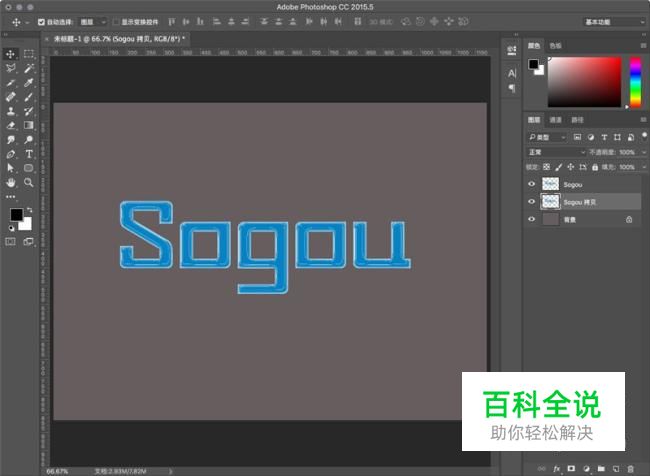This screenshot has width=650, height=476.
Task: Reset default foreground and background colors
Action: [x=11, y=228]
